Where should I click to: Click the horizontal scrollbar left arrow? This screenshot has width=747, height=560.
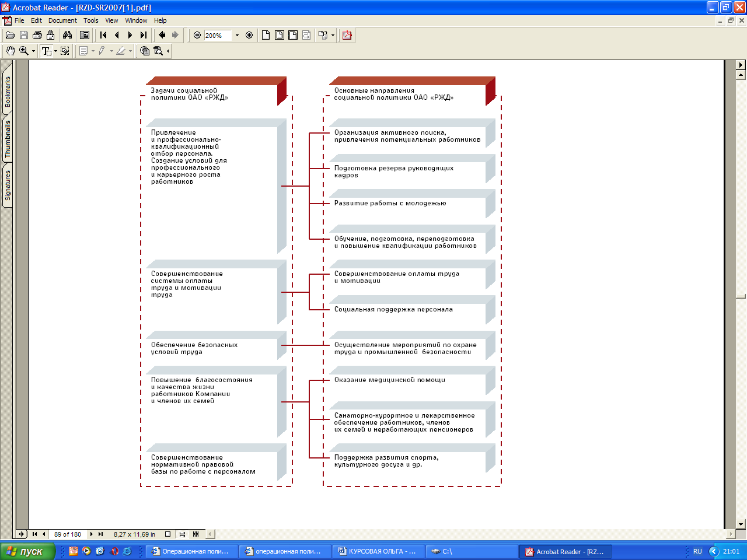(210, 534)
